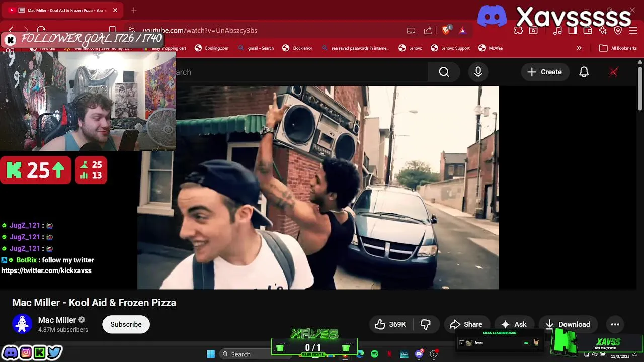Open the All Bookmarks folder

[x=618, y=48]
